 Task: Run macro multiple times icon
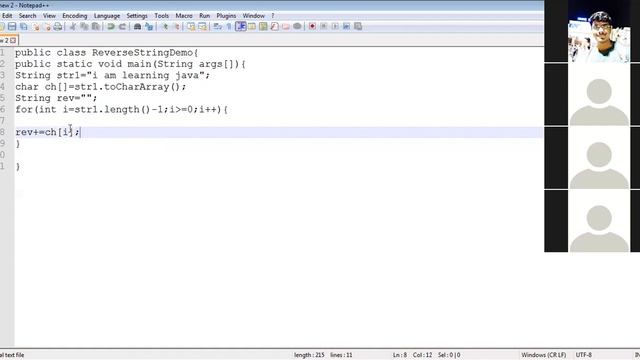(347, 27)
